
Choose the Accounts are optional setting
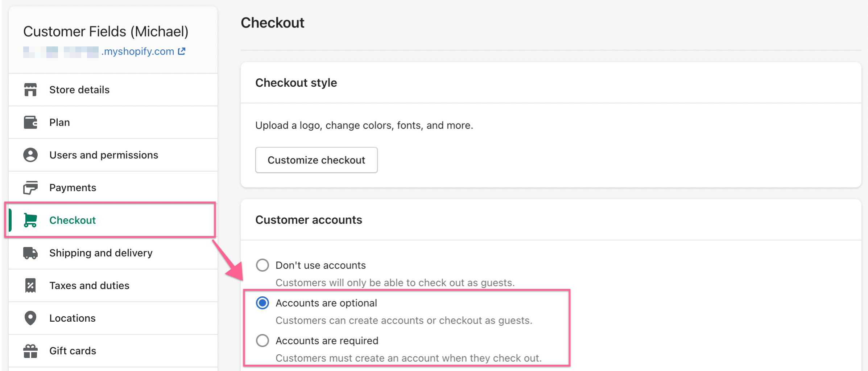pyautogui.click(x=262, y=303)
